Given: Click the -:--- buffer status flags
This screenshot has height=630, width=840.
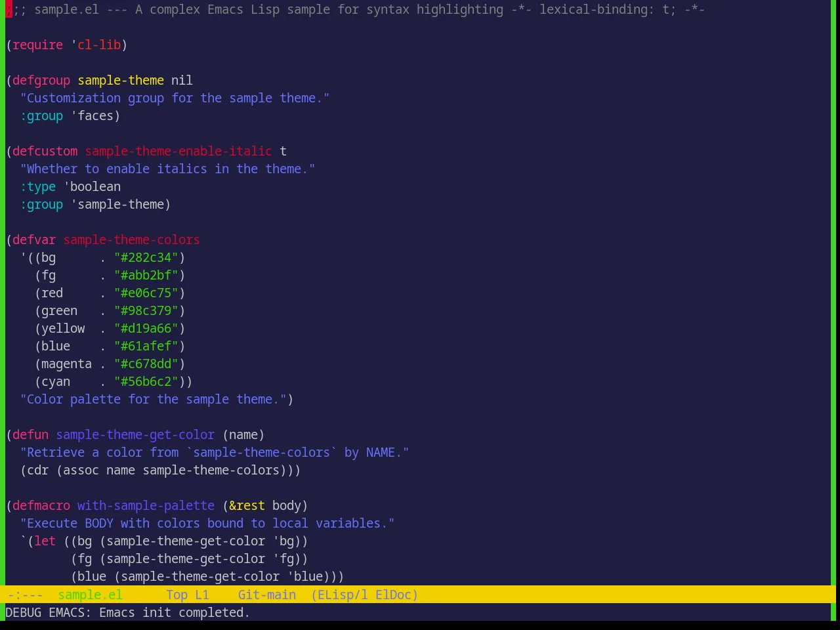Looking at the screenshot, I should coord(25,595).
